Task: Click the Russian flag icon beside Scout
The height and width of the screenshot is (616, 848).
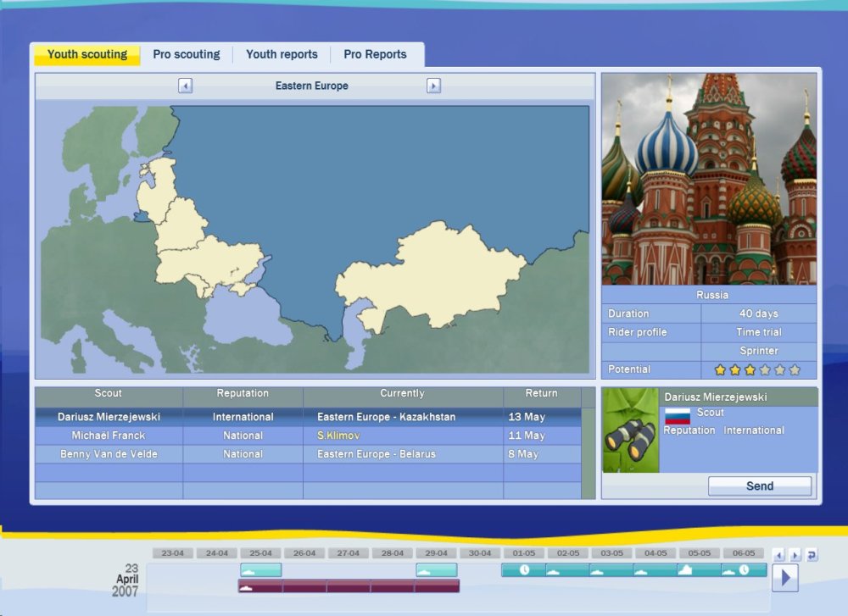Action: (x=678, y=415)
